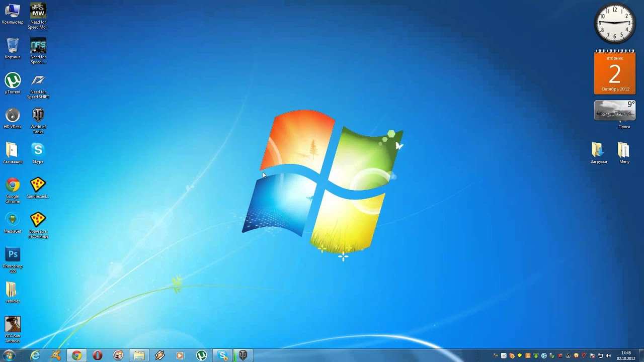The width and height of the screenshot is (644, 362).
Task: Open Windows Explorer from the taskbar
Action: tap(139, 355)
